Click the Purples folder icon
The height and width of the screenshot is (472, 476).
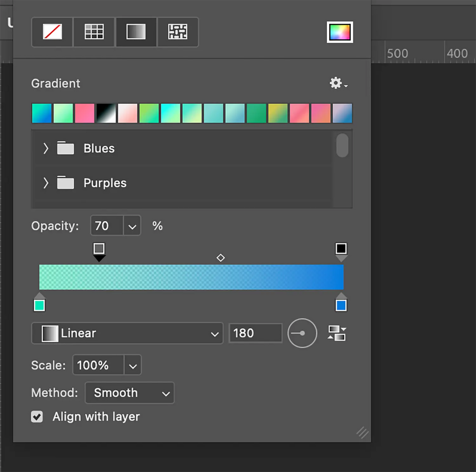[66, 183]
